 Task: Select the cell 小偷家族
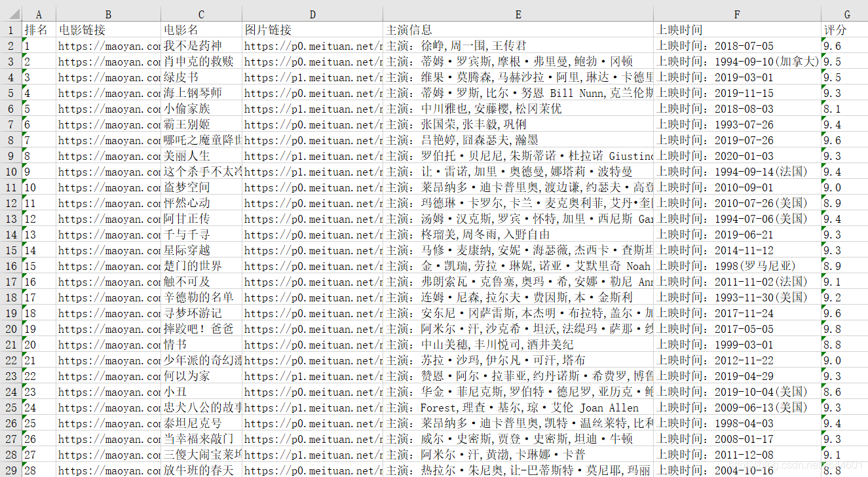pyautogui.click(x=201, y=109)
